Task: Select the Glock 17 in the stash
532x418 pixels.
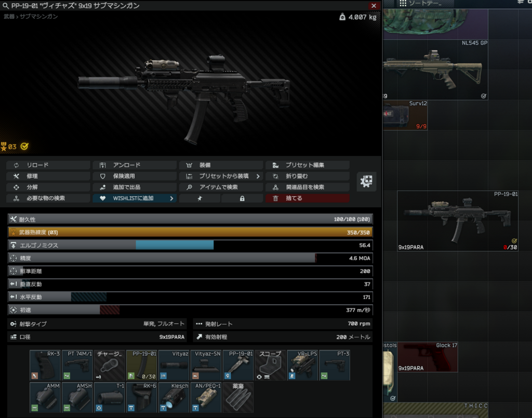Action: point(427,357)
